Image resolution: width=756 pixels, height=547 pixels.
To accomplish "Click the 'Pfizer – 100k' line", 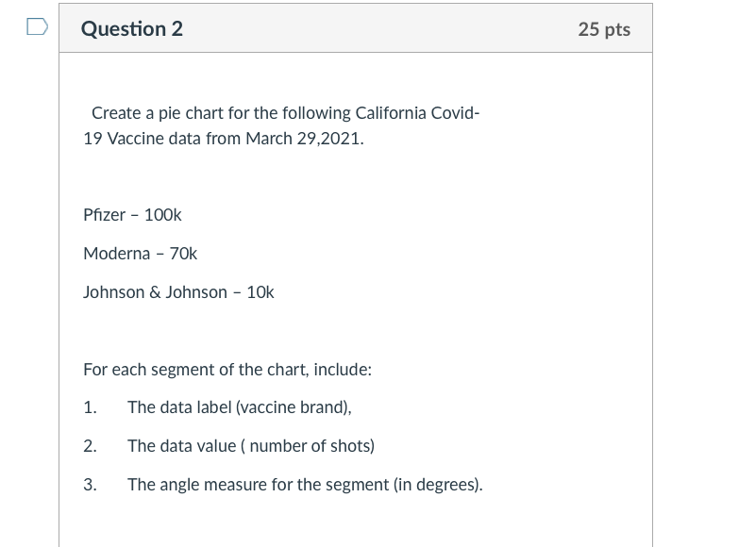I will click(132, 215).
